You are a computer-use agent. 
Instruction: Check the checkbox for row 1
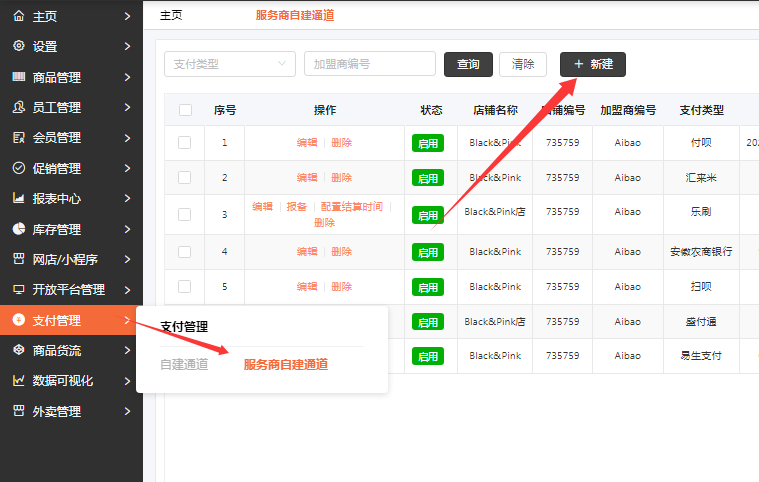pos(184,143)
